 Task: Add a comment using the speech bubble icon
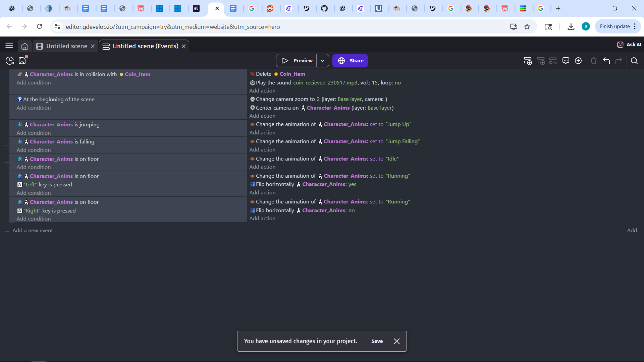click(566, 61)
